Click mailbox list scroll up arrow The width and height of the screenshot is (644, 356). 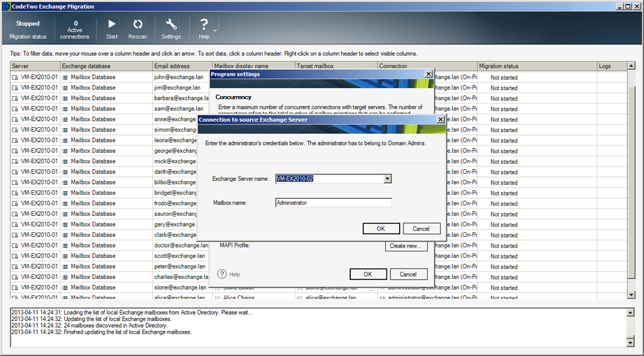pos(632,66)
